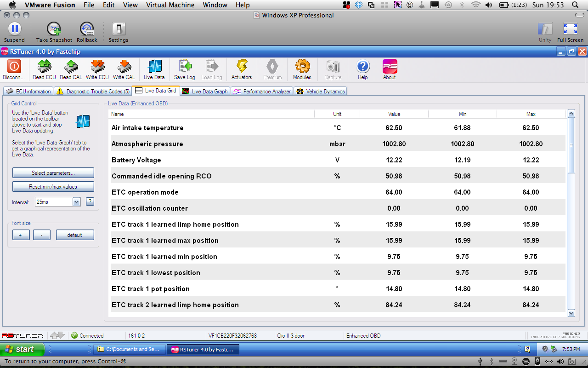The width and height of the screenshot is (588, 368).
Task: Click the Read CAL toolbar icon
Action: [x=71, y=67]
